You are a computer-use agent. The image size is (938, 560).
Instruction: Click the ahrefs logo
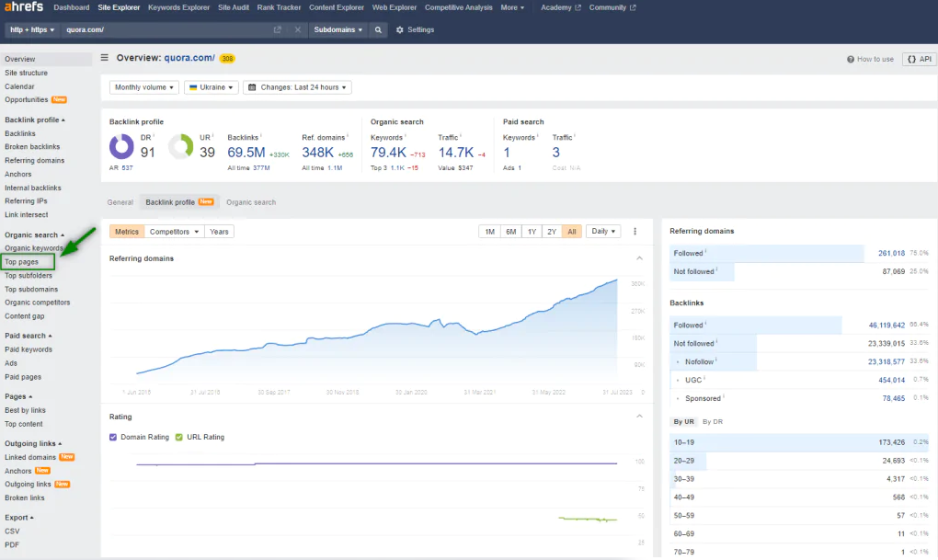click(24, 7)
